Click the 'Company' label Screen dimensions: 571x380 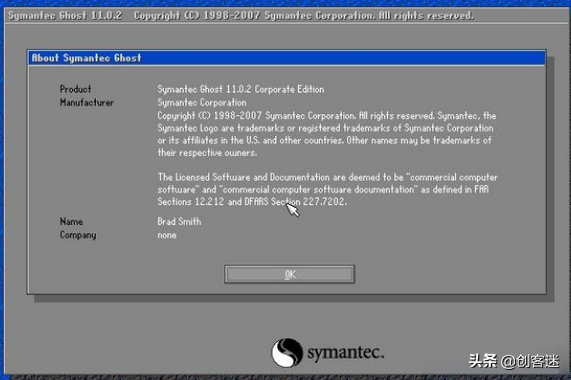click(x=78, y=235)
